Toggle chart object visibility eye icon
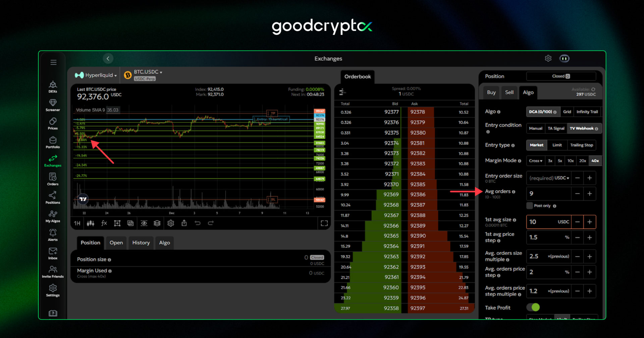644x338 pixels. pos(144,223)
